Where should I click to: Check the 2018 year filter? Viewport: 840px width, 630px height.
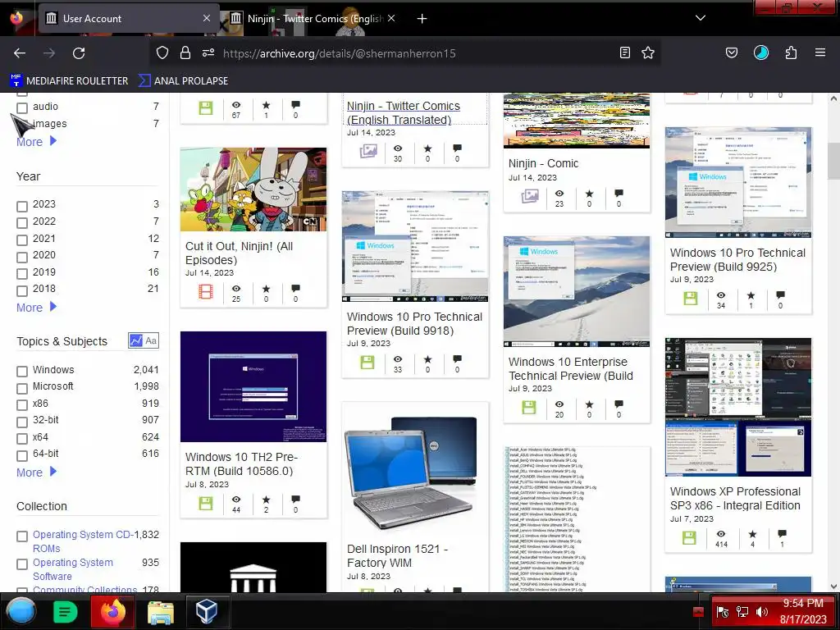[x=22, y=291]
